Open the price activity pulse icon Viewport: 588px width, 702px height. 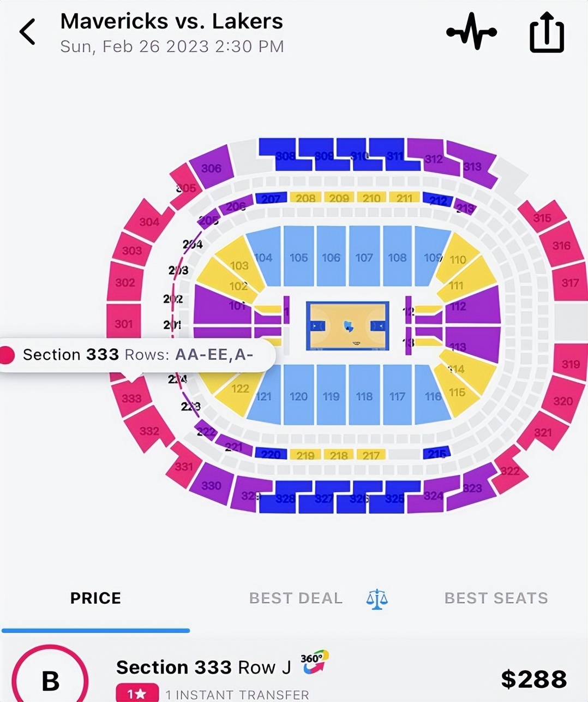tap(471, 32)
